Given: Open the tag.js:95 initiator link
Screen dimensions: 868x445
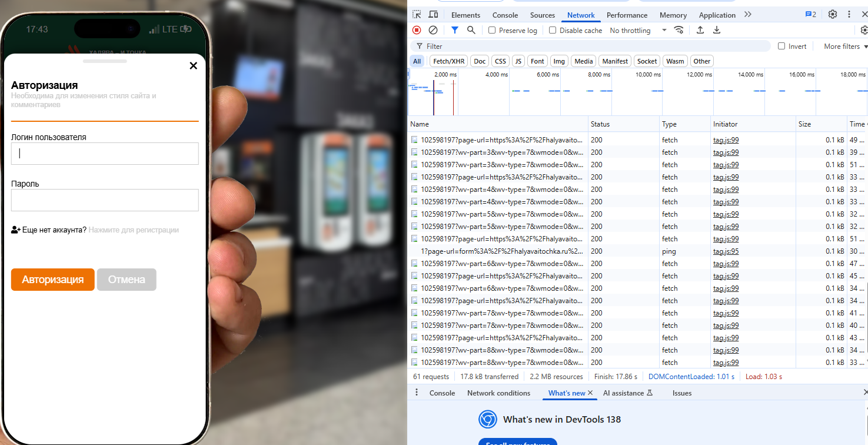Looking at the screenshot, I should coord(726,251).
